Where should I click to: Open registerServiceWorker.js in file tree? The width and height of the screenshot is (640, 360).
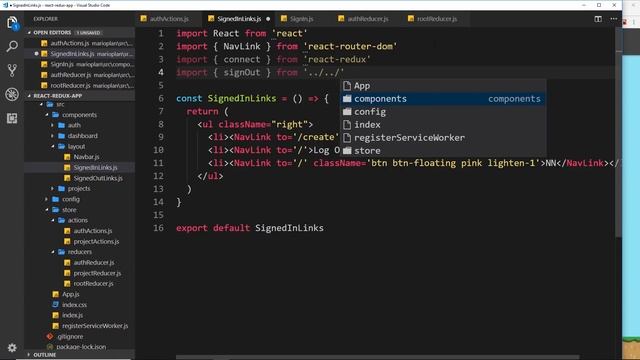80,326
